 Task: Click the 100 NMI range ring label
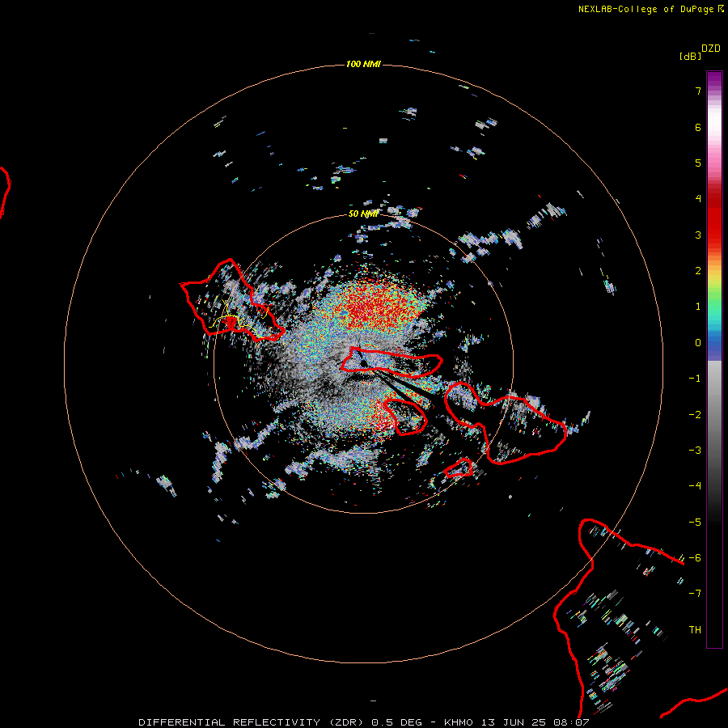(x=363, y=64)
